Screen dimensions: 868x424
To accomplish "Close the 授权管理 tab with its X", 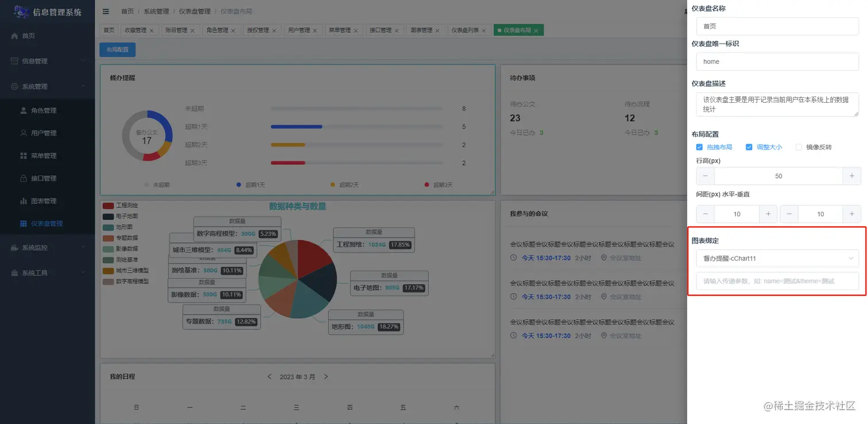I will click(x=274, y=30).
